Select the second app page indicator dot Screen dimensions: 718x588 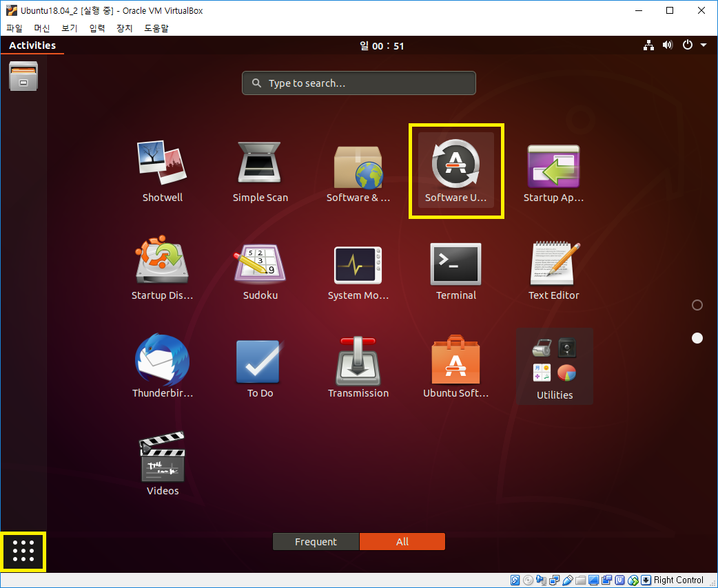coord(697,337)
